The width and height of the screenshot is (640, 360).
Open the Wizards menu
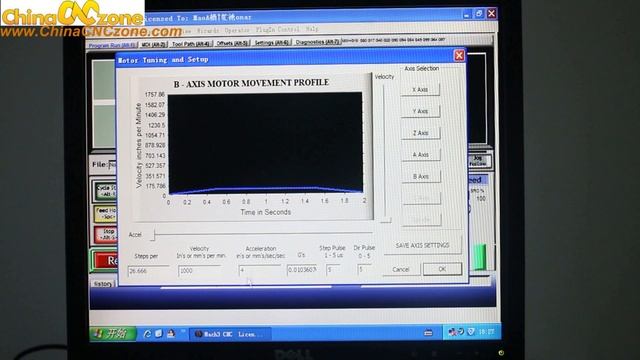(208, 31)
